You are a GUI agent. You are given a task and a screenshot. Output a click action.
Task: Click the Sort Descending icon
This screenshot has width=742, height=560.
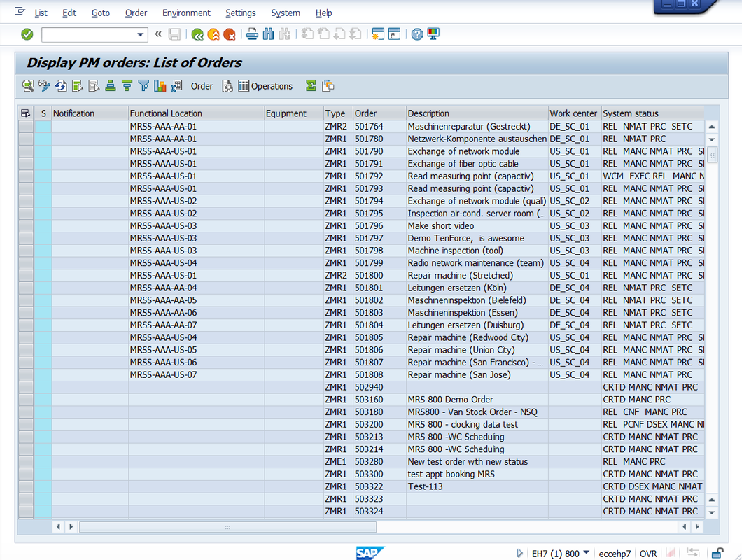(127, 85)
